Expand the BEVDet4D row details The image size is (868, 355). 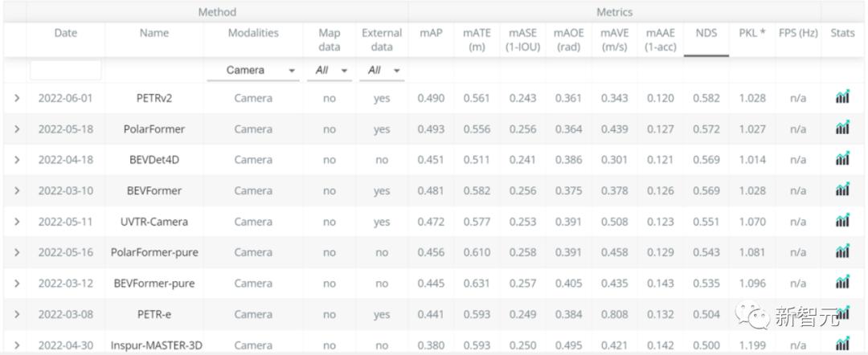click(17, 160)
